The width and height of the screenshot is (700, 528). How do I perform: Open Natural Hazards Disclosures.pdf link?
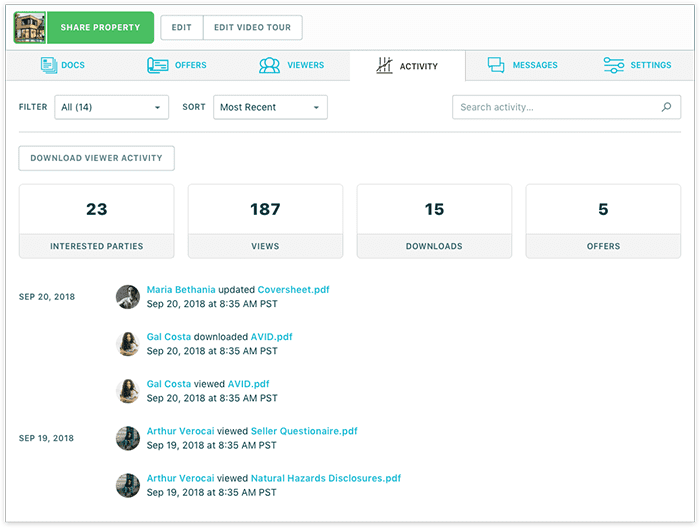(x=325, y=478)
